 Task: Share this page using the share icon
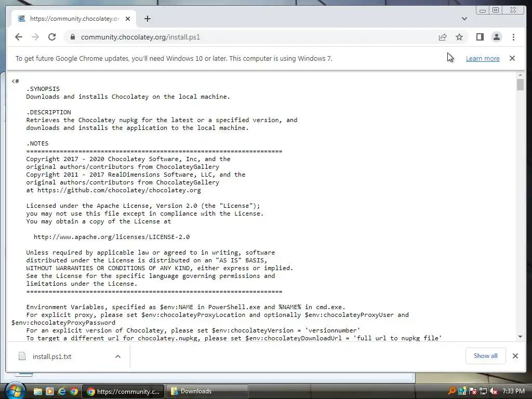pos(443,37)
